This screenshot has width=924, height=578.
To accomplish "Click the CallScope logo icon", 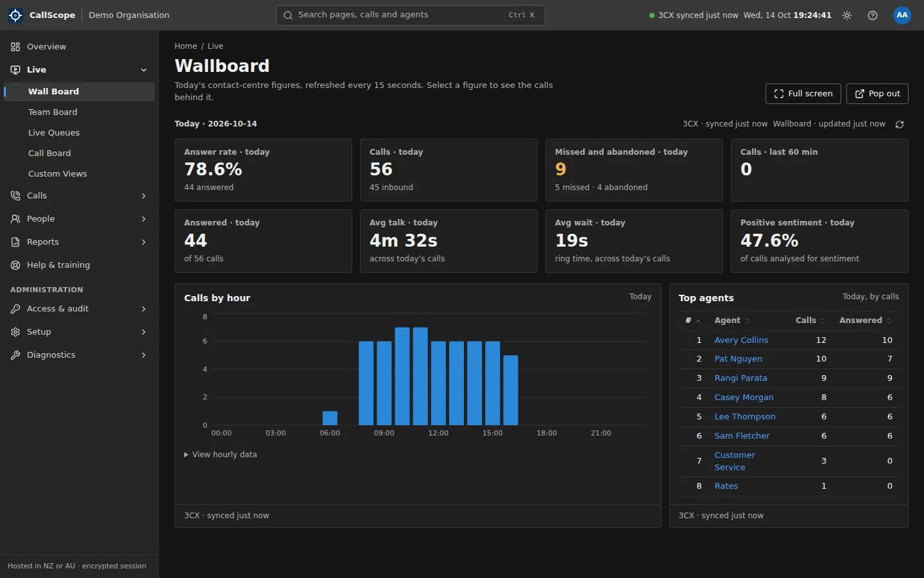I will click(x=15, y=15).
